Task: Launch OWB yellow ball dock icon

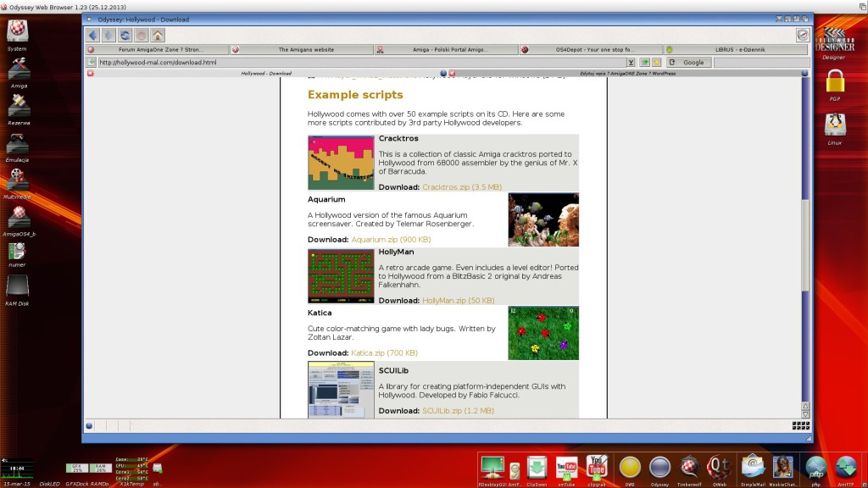Action: pos(630,470)
